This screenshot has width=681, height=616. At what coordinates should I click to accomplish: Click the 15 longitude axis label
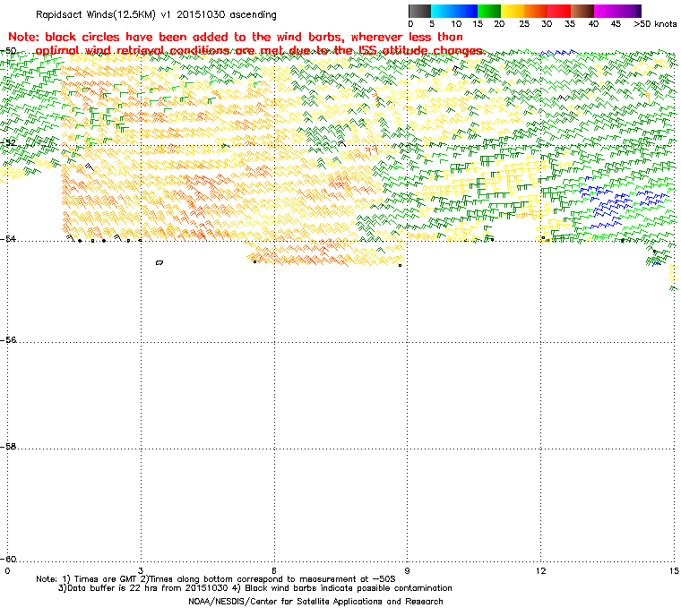(674, 570)
